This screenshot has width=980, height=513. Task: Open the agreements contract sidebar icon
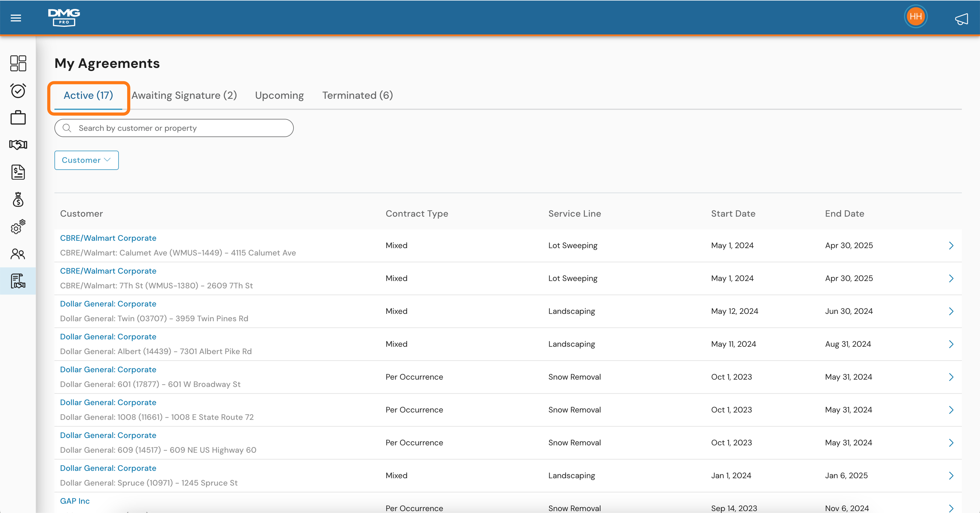(x=18, y=281)
